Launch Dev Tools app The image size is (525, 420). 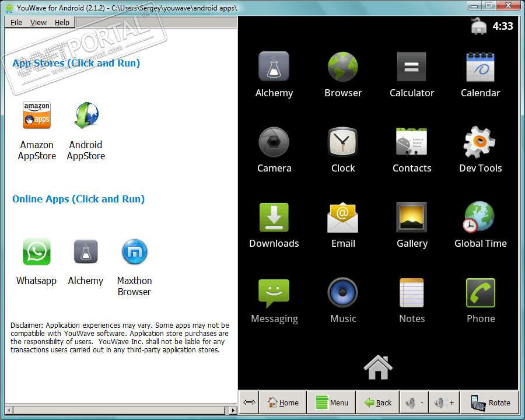(480, 142)
